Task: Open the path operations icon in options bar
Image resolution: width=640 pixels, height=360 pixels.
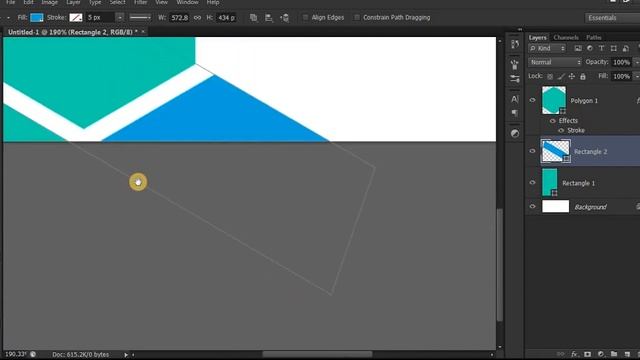Action: pyautogui.click(x=253, y=18)
